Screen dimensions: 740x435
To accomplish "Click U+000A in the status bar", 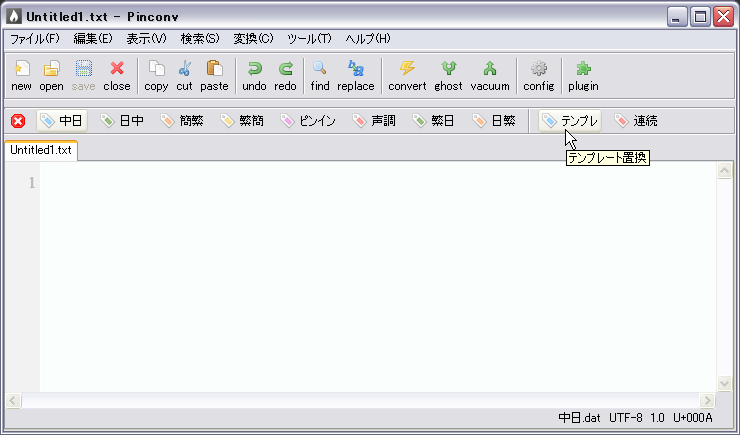I will pos(692,418).
